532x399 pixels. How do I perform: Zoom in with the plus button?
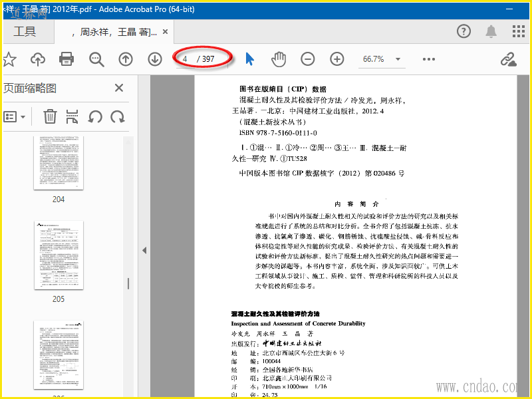click(x=337, y=59)
